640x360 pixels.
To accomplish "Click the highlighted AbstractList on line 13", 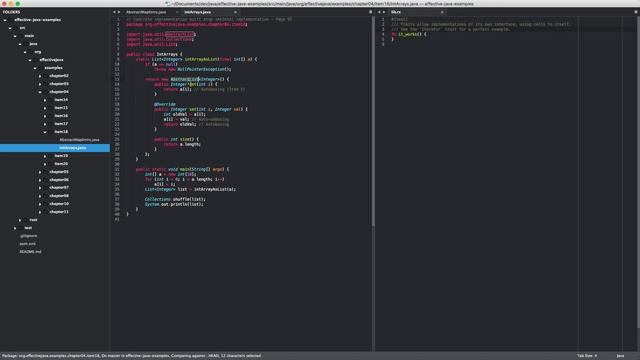I will 184,79.
